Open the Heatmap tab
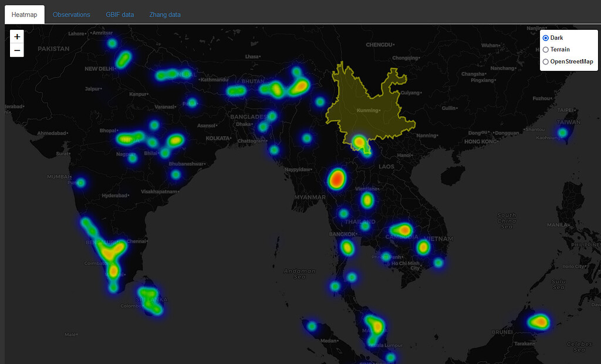 pyautogui.click(x=25, y=15)
